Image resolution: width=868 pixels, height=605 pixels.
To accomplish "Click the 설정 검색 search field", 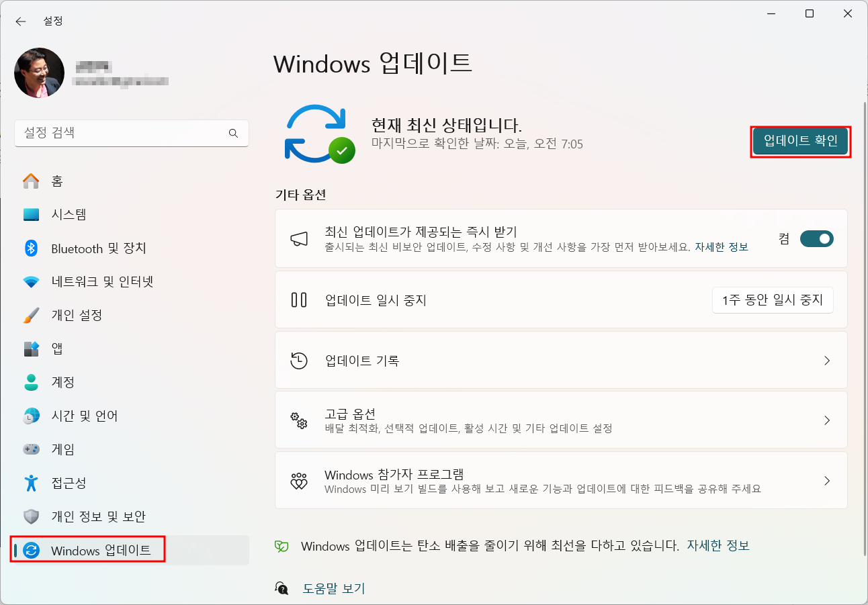I will tap(132, 133).
